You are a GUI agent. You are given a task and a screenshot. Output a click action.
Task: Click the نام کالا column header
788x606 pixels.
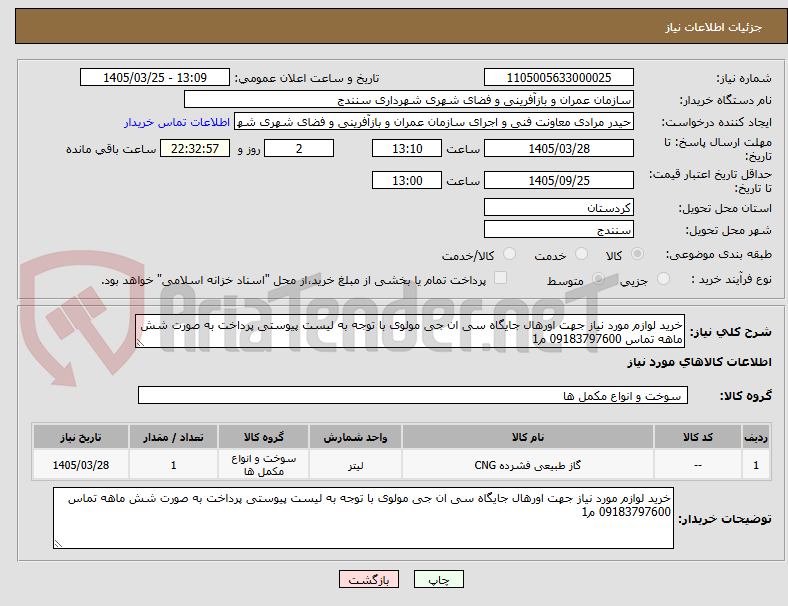[x=528, y=437]
